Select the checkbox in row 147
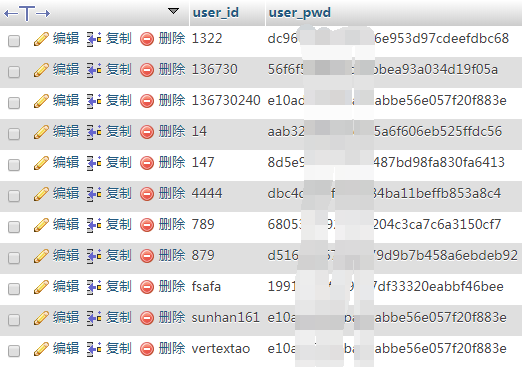Screen dimensions: 522x367 [14, 165]
